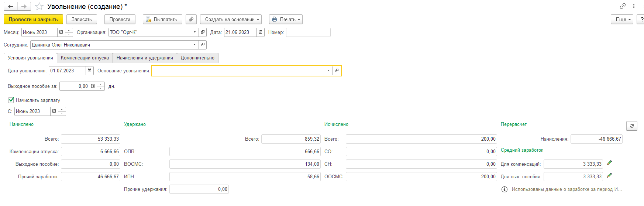The width and height of the screenshot is (644, 206).
Task: Get link to document icon
Action: 623,6
